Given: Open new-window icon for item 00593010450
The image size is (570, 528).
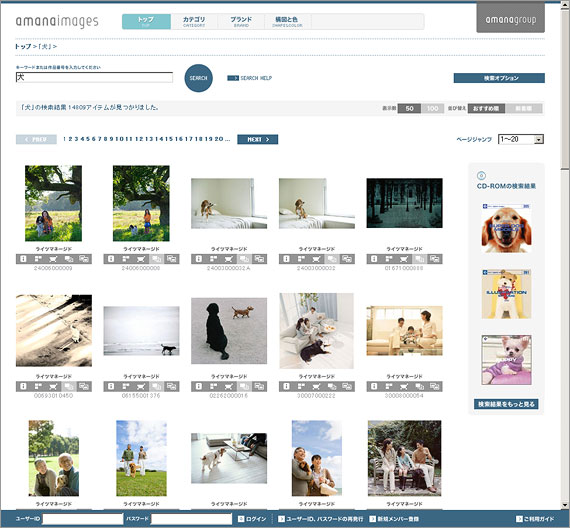Looking at the screenshot, I should click(x=84, y=386).
